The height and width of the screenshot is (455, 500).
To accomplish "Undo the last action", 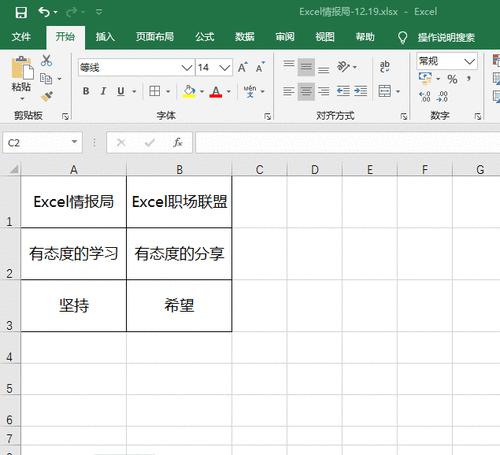I will [x=44, y=12].
